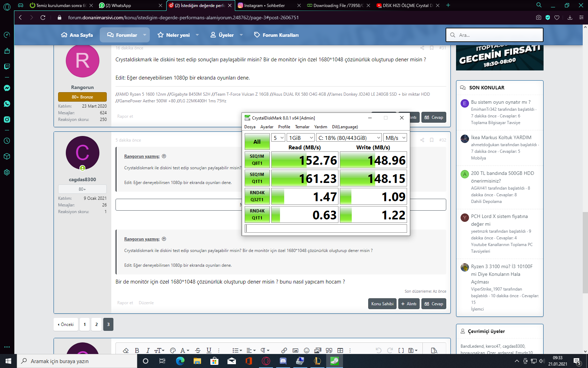
Task: Switch to the Instagram Sohbetler tab
Action: 269,5
